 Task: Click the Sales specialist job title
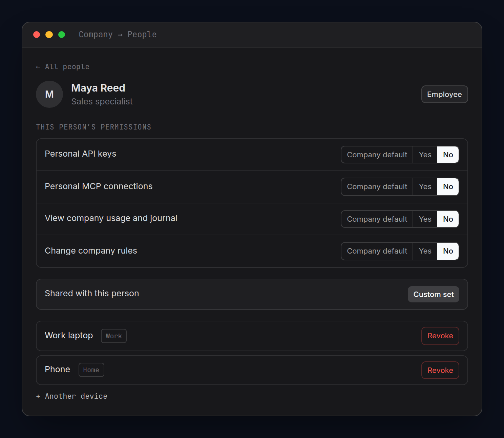coord(102,102)
